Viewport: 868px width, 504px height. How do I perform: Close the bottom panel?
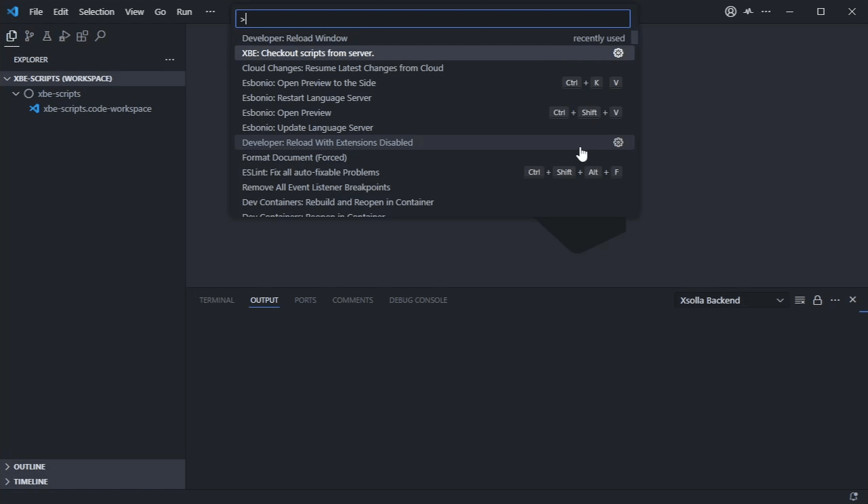pyautogui.click(x=852, y=299)
